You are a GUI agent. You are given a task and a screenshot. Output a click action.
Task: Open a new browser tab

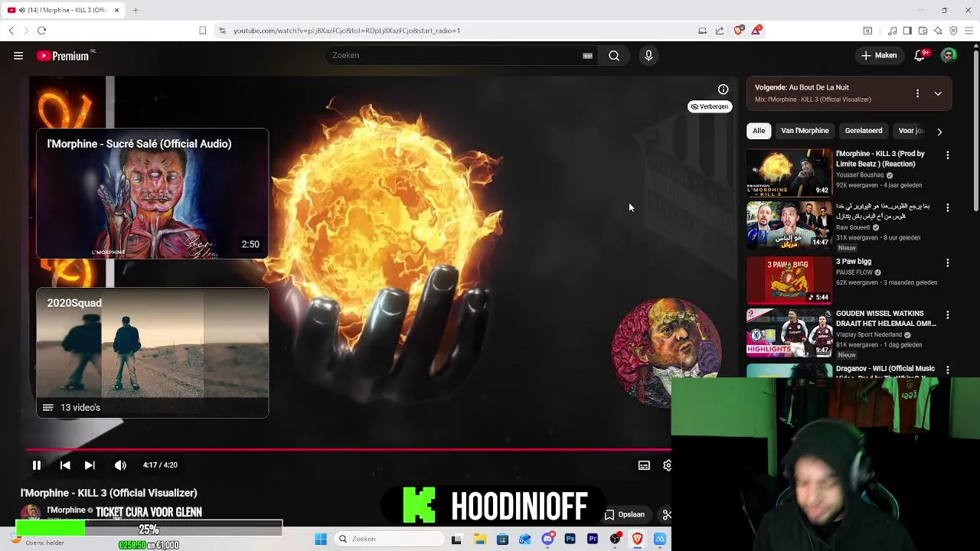[x=136, y=10]
